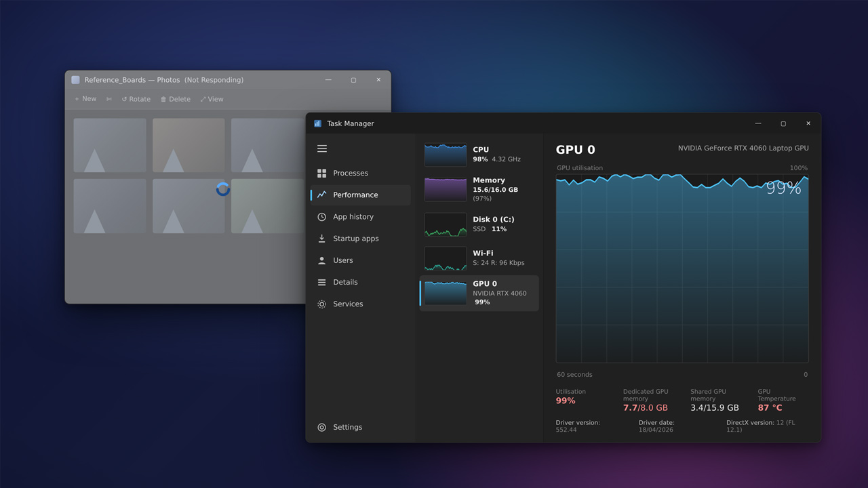Image resolution: width=868 pixels, height=488 pixels.
Task: Click the GPU 0 heading
Action: click(x=576, y=150)
